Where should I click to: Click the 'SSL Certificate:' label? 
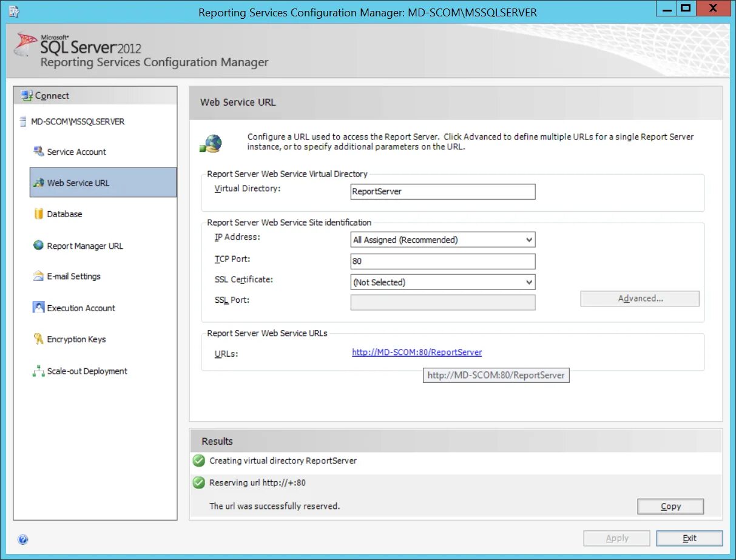coord(244,280)
